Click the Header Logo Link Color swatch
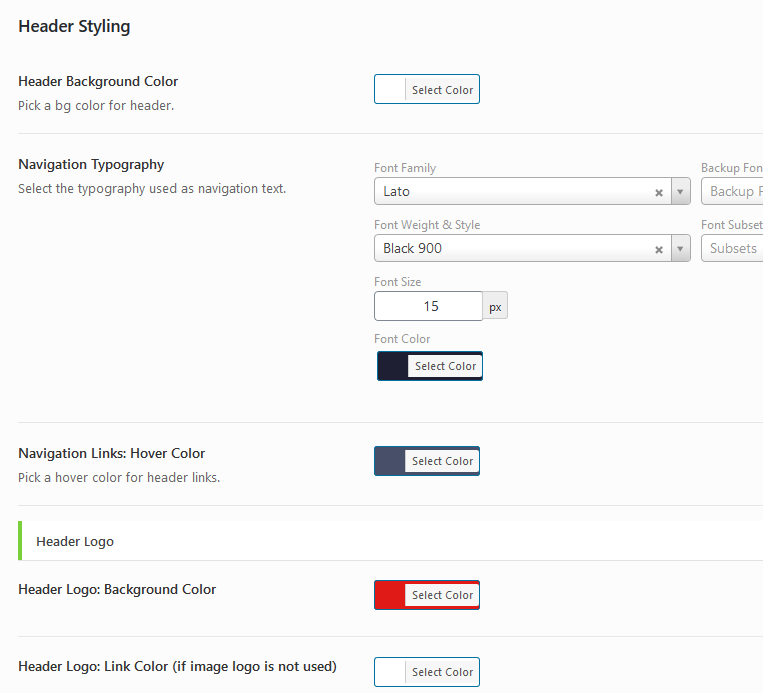This screenshot has width=763, height=693. [390, 672]
